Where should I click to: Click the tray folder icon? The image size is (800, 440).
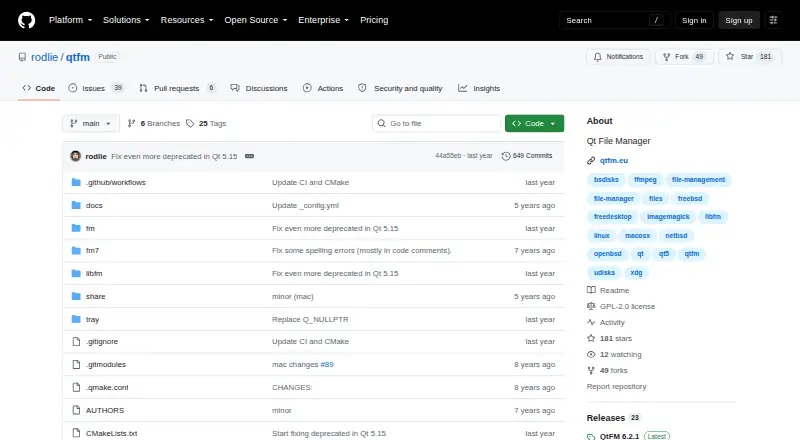76,320
